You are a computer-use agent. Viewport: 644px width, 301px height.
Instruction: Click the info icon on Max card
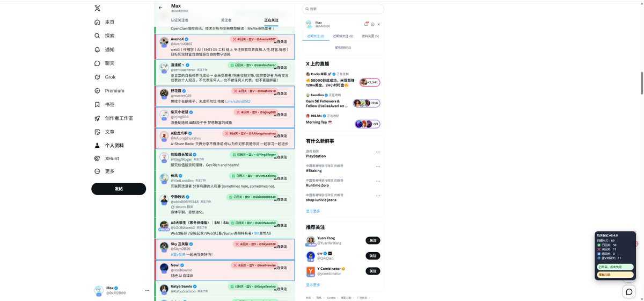pyautogui.click(x=372, y=24)
